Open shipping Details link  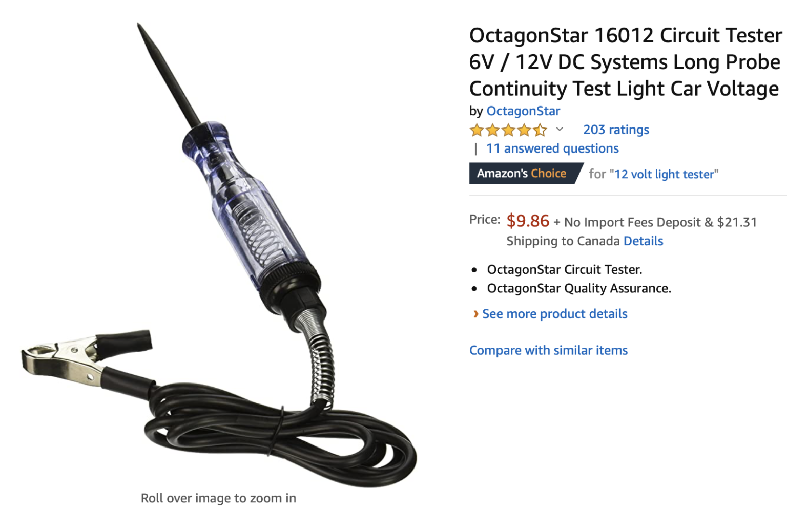coord(643,241)
